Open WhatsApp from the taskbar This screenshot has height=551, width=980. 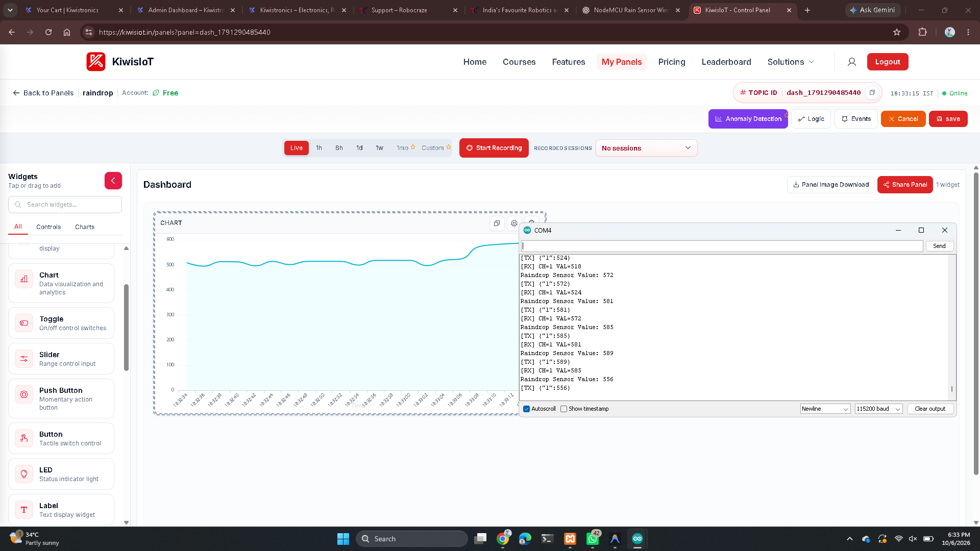point(593,539)
